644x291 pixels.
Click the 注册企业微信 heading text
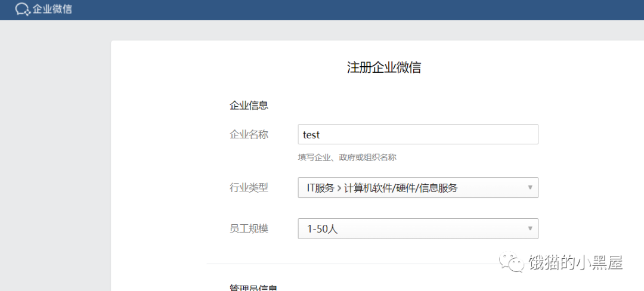pos(383,67)
